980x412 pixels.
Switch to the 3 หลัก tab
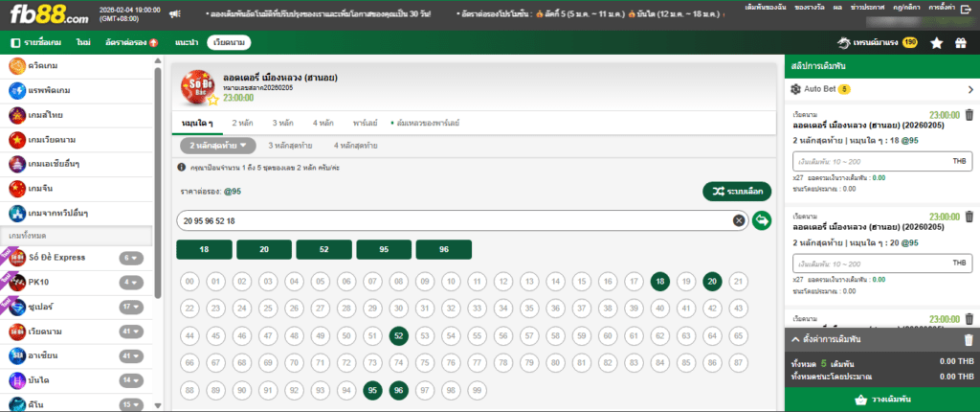(282, 123)
